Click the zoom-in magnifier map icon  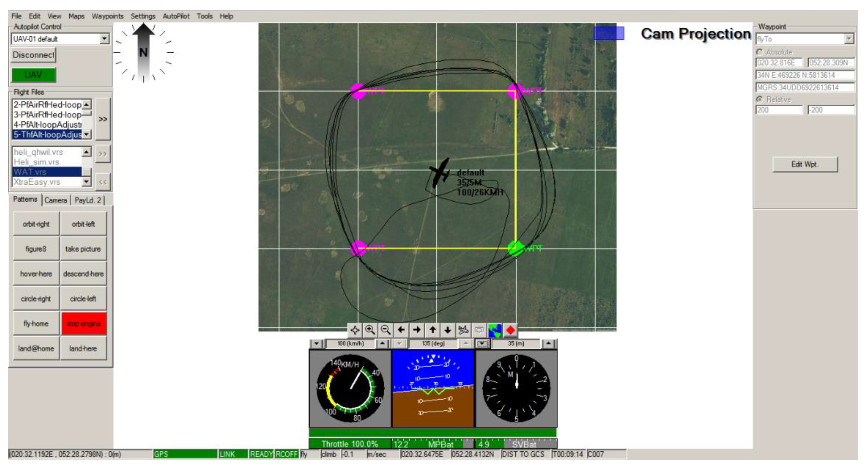pos(370,330)
